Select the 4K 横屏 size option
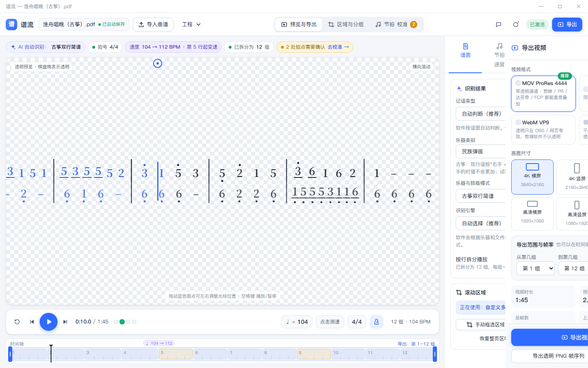Viewport: 588px width, 368px height. coord(532,177)
